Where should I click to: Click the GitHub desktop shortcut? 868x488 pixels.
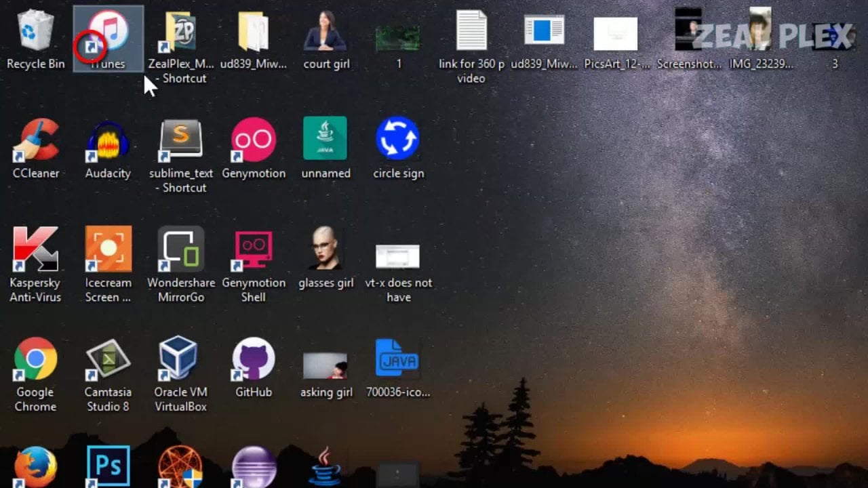tap(254, 359)
